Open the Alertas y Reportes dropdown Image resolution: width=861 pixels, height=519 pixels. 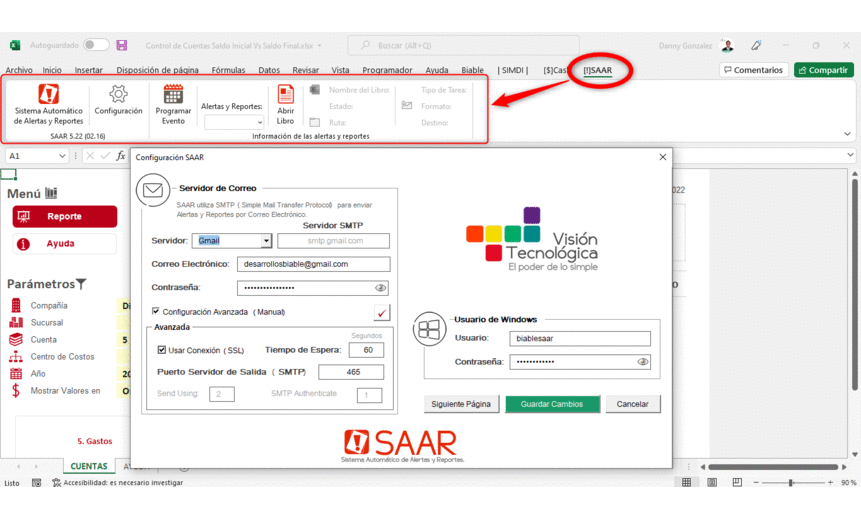[x=260, y=122]
